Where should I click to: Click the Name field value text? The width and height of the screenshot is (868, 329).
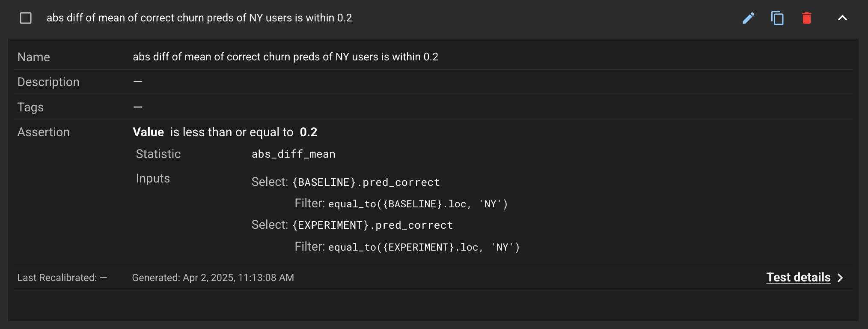click(285, 57)
